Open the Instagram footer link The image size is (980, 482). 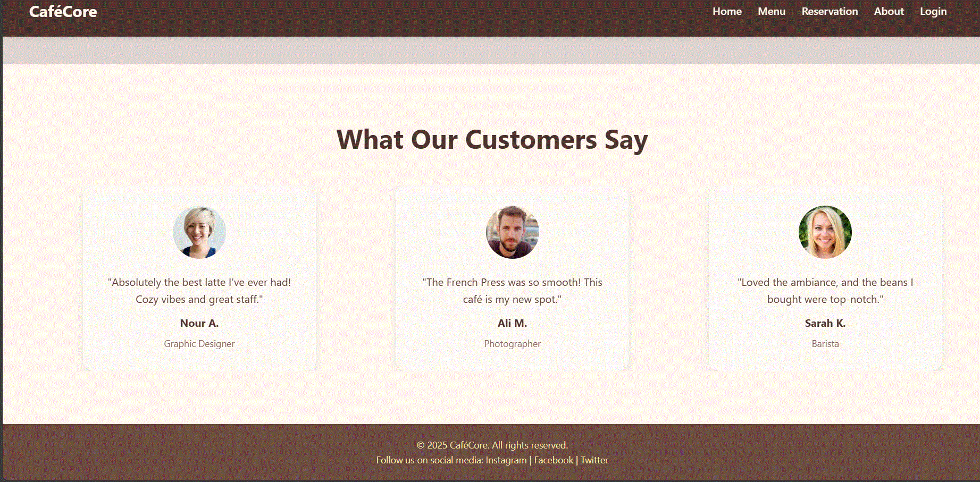(x=506, y=460)
